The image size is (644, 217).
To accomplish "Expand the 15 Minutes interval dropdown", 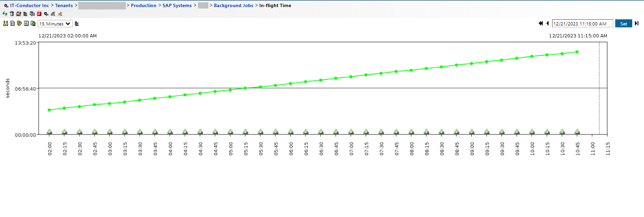I will pos(55,24).
